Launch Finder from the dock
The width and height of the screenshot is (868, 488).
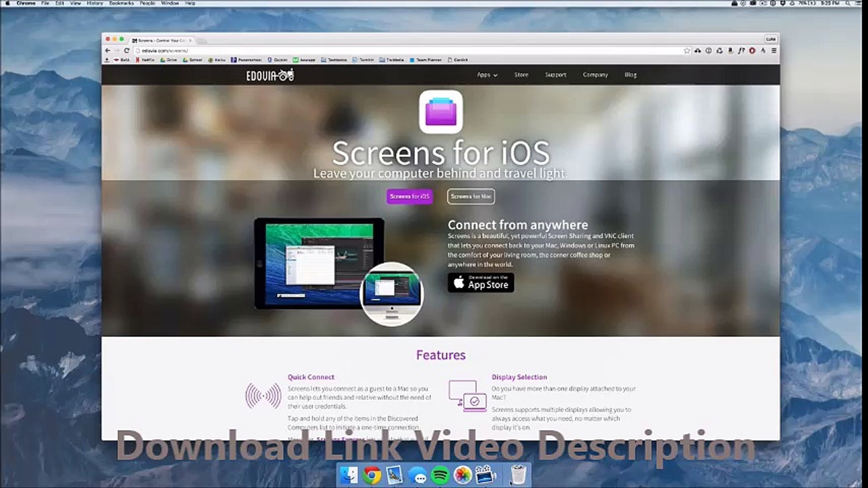[349, 475]
